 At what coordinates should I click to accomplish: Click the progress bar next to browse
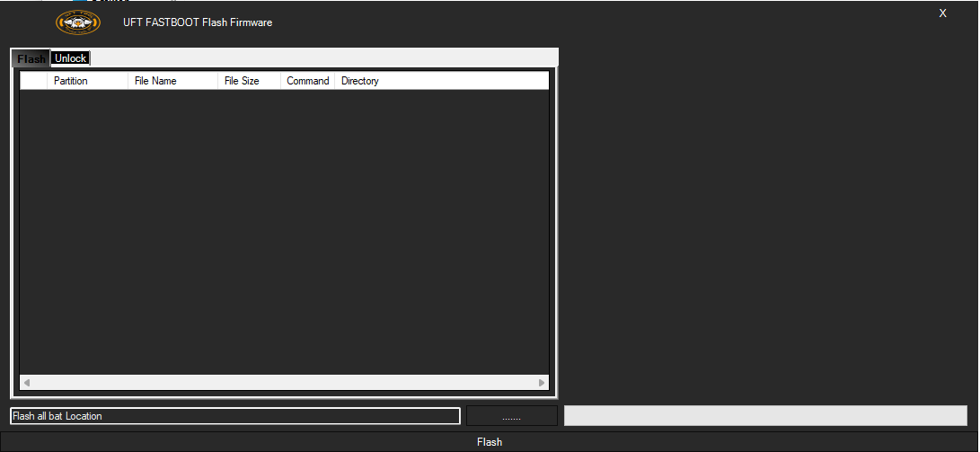pos(765,416)
